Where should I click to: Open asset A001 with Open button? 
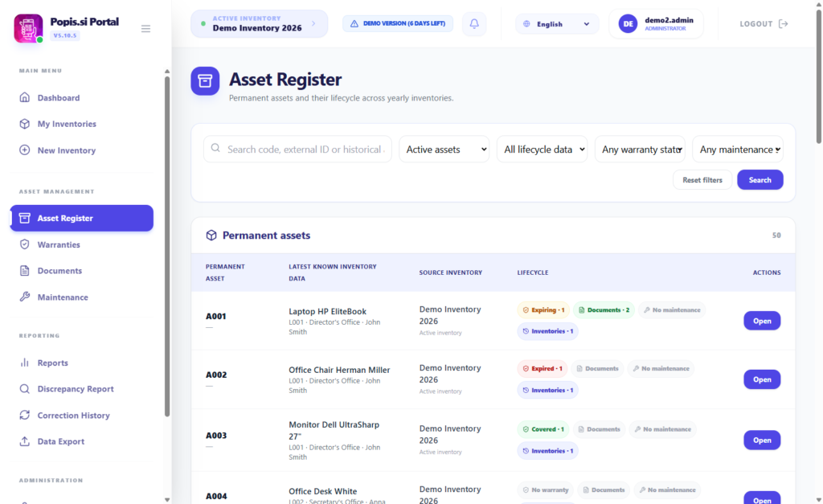pos(762,321)
